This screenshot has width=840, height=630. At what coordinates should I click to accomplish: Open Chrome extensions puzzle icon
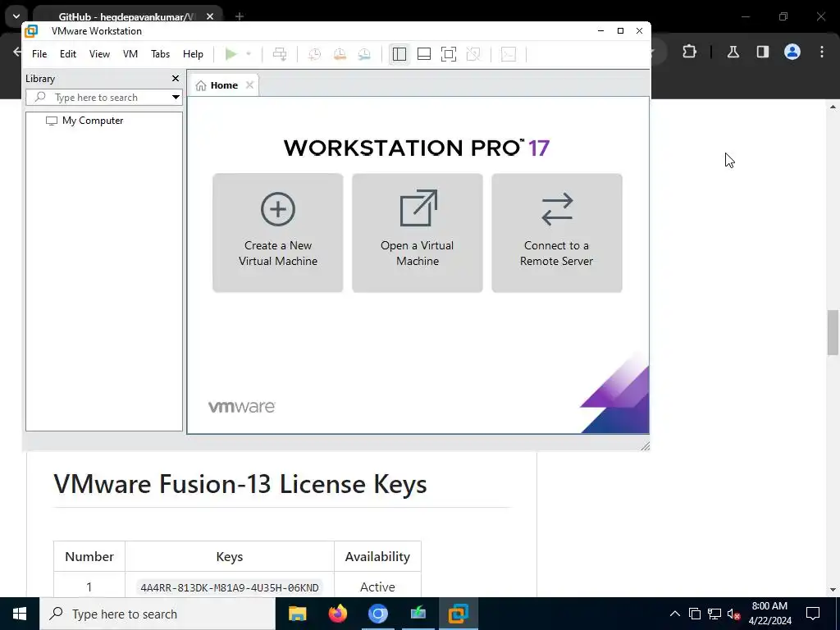coord(689,52)
